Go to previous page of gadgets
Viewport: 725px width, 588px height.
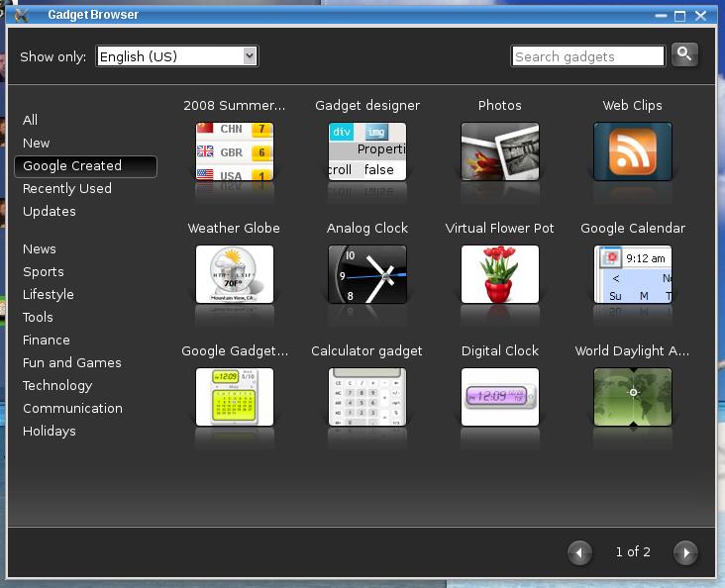coord(580,552)
